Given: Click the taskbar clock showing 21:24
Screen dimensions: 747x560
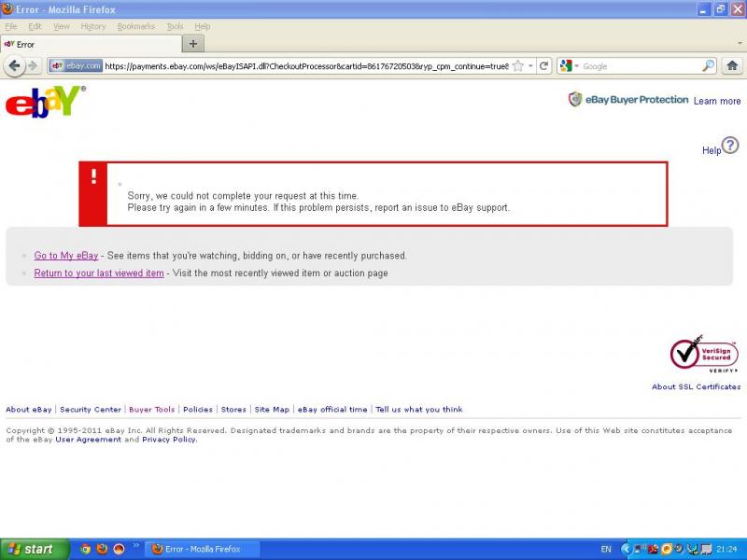Looking at the screenshot, I should click(x=727, y=549).
